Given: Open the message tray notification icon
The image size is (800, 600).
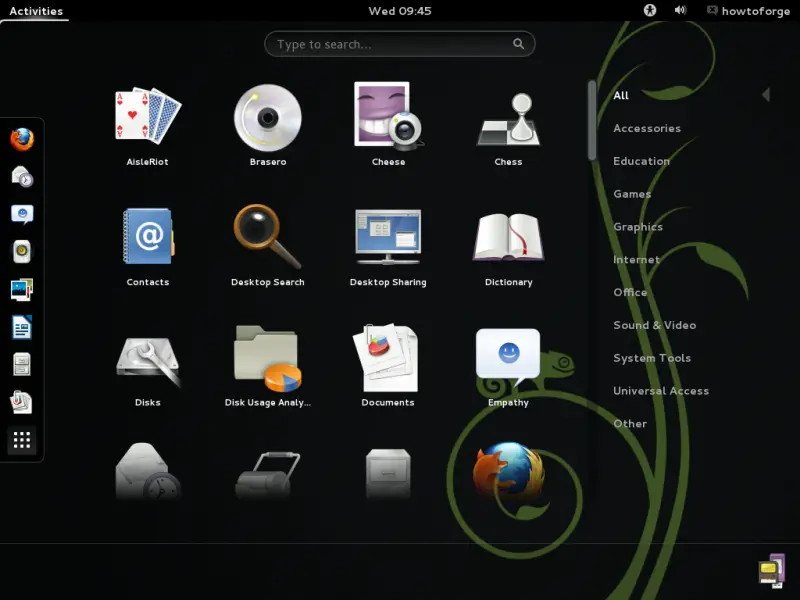Looking at the screenshot, I should tap(772, 570).
